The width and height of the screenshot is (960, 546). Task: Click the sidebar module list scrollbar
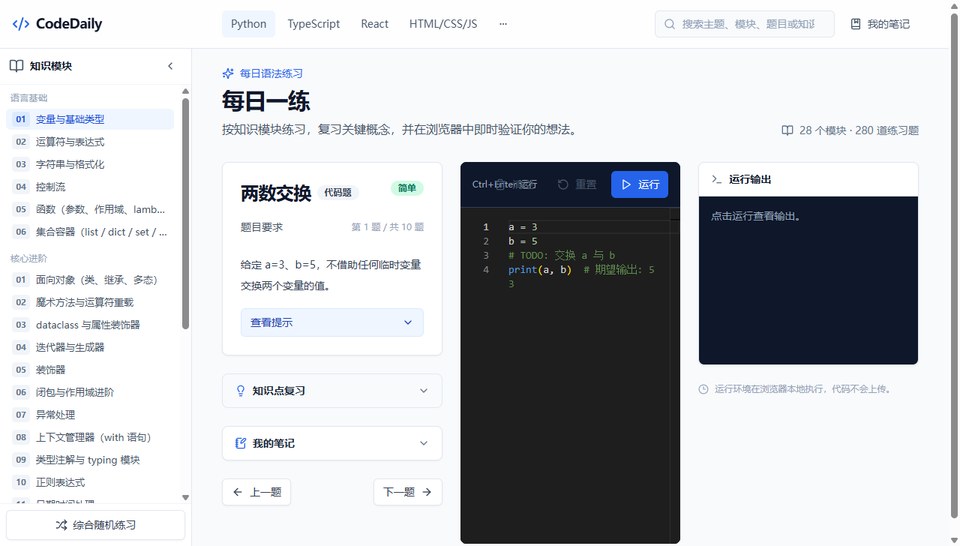click(x=186, y=214)
